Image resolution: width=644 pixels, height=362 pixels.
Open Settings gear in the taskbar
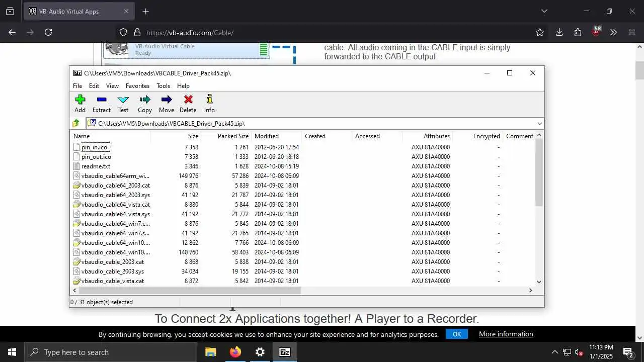(260, 352)
